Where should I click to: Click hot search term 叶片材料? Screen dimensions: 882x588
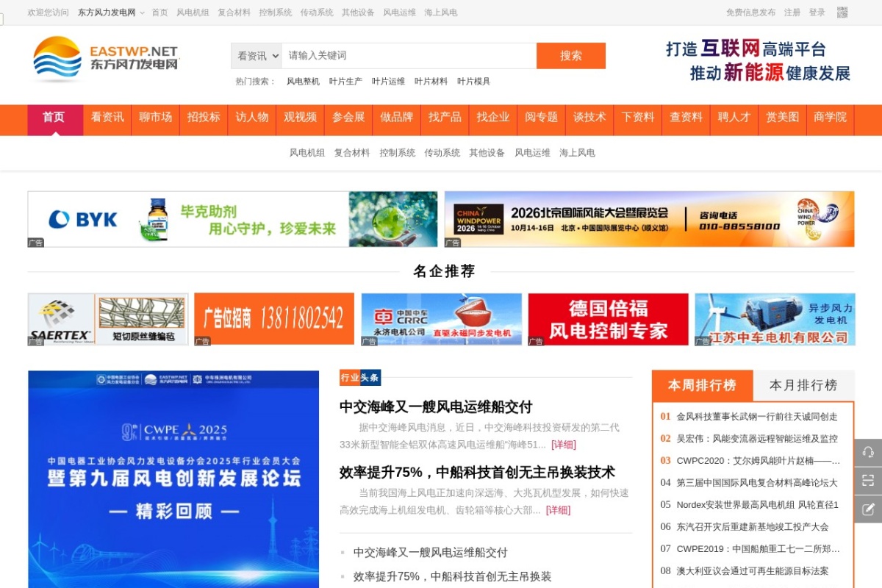tap(431, 82)
